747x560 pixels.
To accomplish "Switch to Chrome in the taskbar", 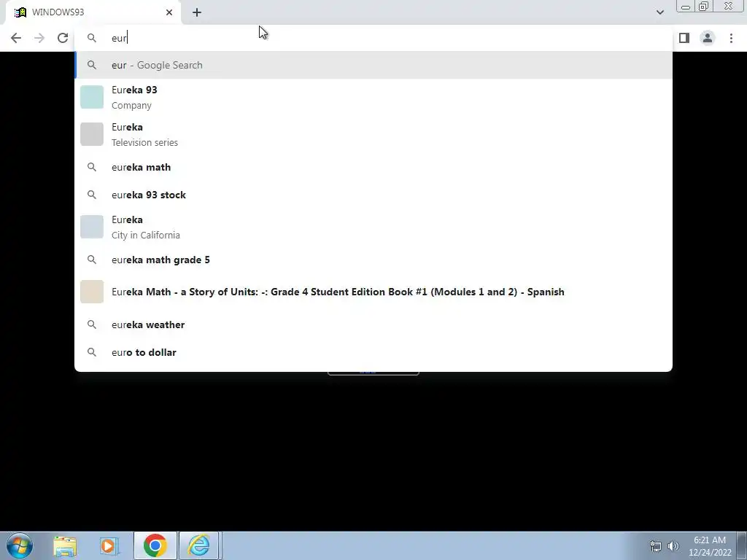I will [155, 545].
